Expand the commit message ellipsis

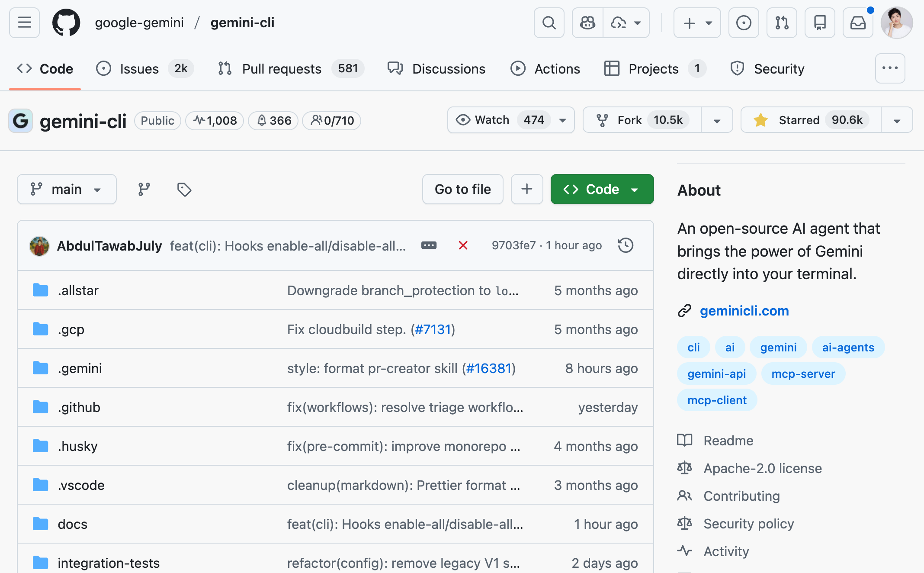click(429, 245)
